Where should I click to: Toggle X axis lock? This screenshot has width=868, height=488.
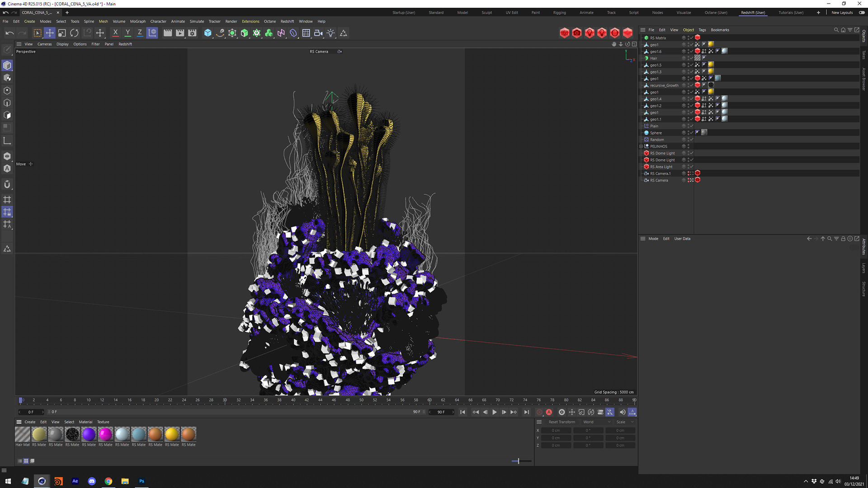[115, 33]
